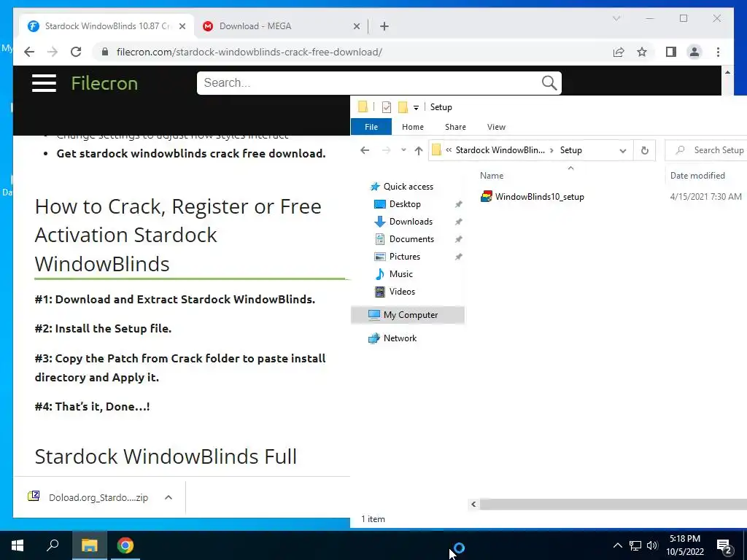This screenshot has width=747, height=560.
Task: Open the Home ribbon tab
Action: 413,127
